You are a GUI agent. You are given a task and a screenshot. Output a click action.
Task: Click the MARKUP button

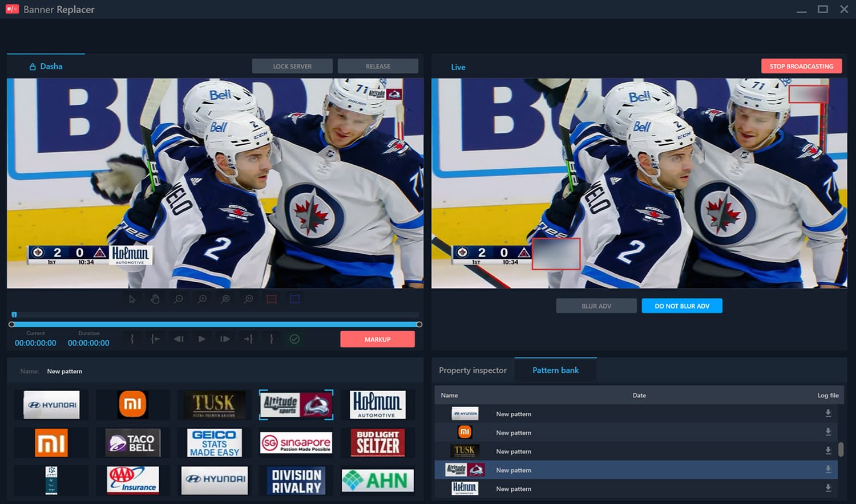pos(377,339)
